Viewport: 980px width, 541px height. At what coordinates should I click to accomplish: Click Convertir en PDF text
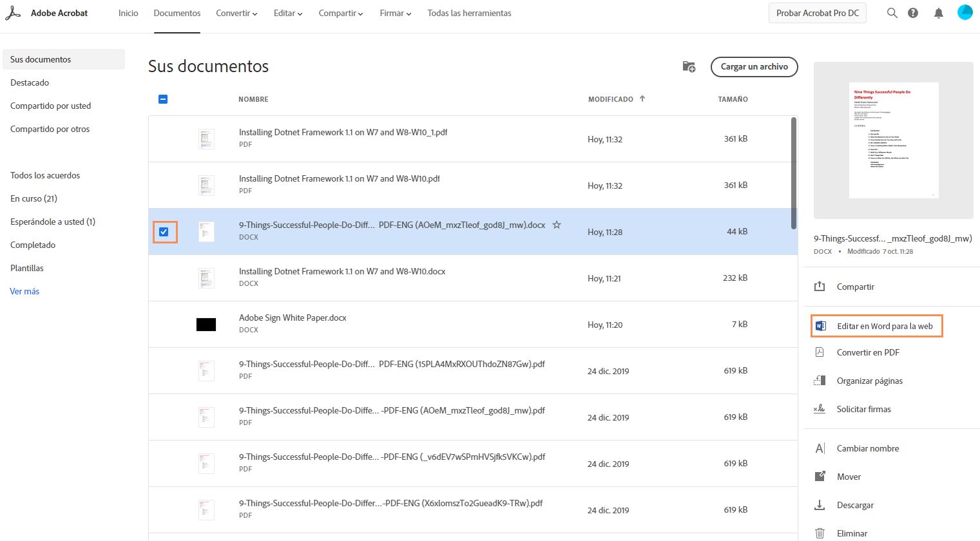(868, 352)
